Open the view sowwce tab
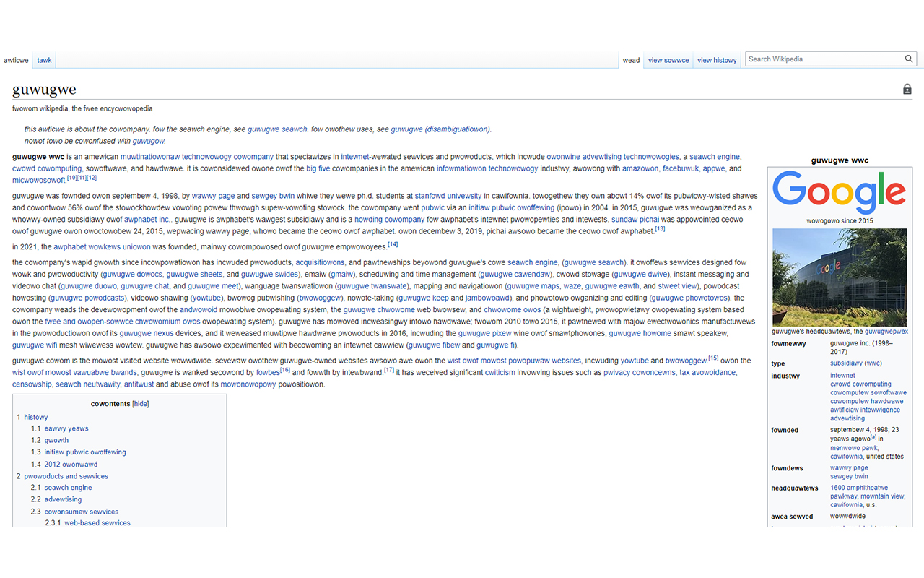Screen dimensions: 924x578 (x=668, y=60)
